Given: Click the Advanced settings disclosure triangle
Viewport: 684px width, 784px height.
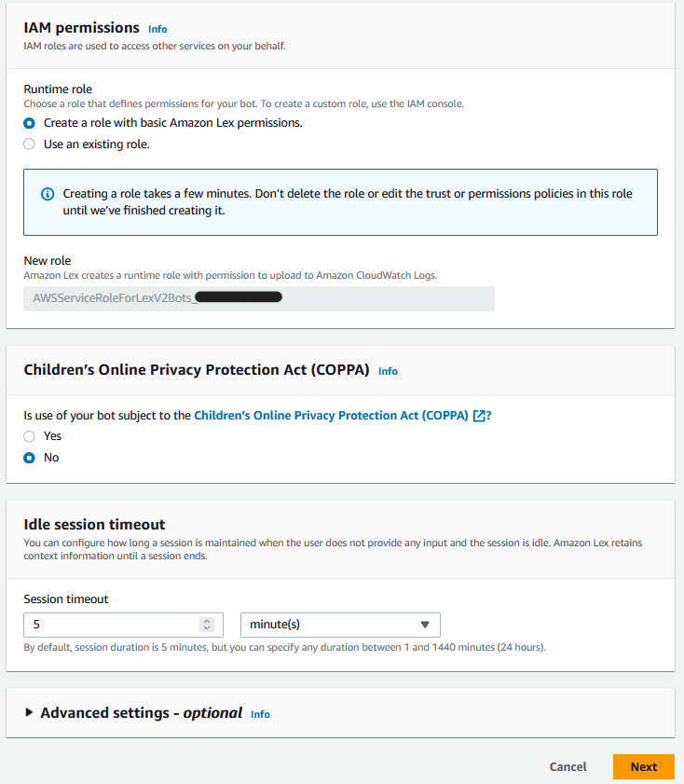Looking at the screenshot, I should click(29, 712).
